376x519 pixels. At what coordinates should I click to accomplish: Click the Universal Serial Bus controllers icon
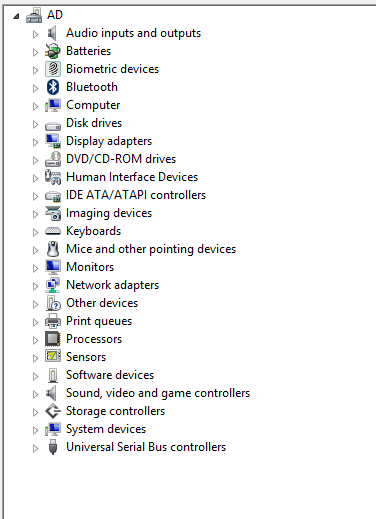coord(53,447)
